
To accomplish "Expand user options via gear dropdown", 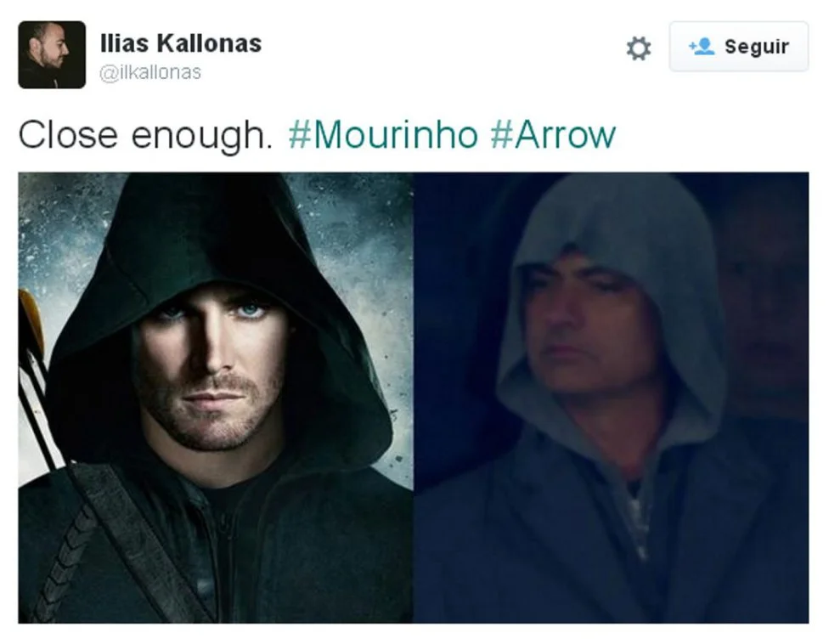I will [x=639, y=48].
